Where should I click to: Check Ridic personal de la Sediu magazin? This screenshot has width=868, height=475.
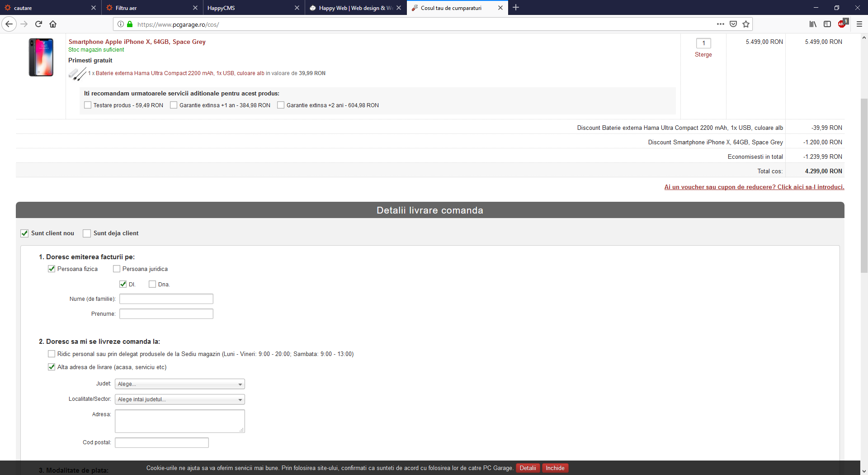(x=52, y=354)
